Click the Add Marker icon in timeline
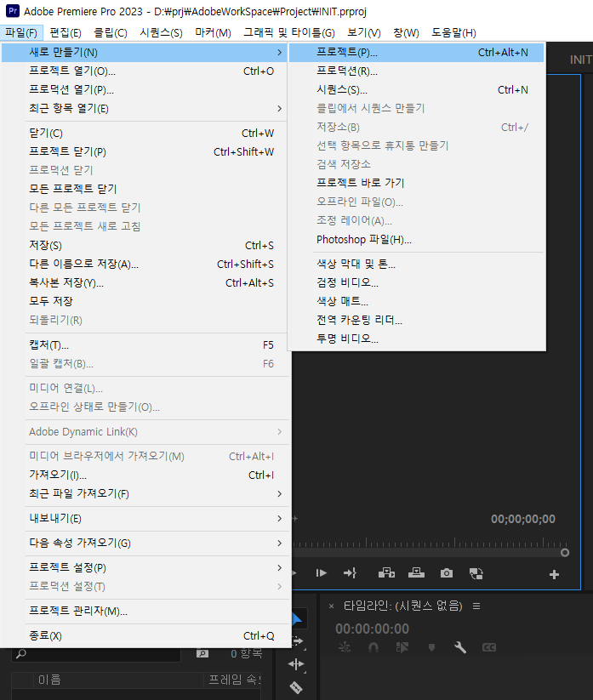 click(x=431, y=647)
